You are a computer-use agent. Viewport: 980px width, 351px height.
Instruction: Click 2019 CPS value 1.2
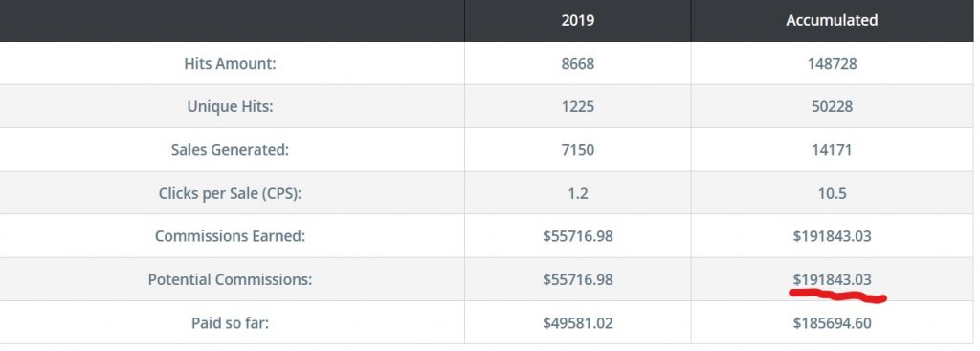pos(577,193)
